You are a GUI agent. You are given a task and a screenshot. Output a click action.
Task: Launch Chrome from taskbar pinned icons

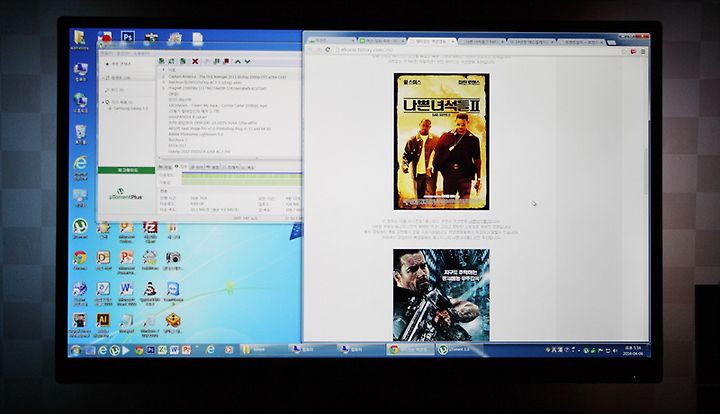click(x=139, y=350)
